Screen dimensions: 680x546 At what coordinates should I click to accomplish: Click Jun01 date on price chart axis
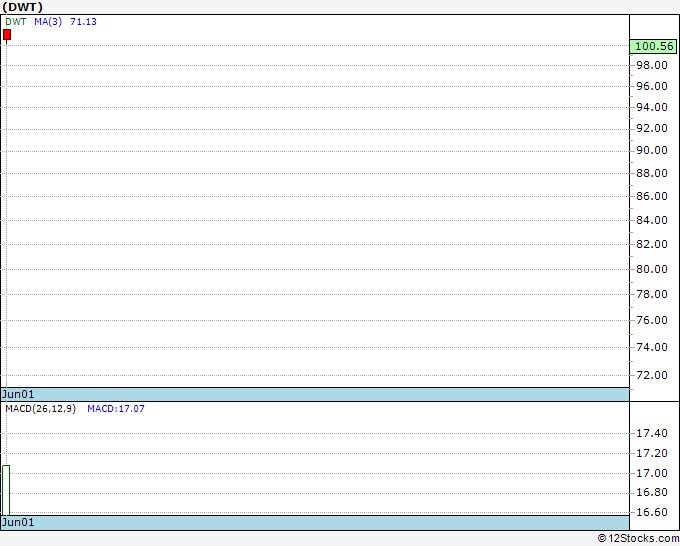pos(18,394)
